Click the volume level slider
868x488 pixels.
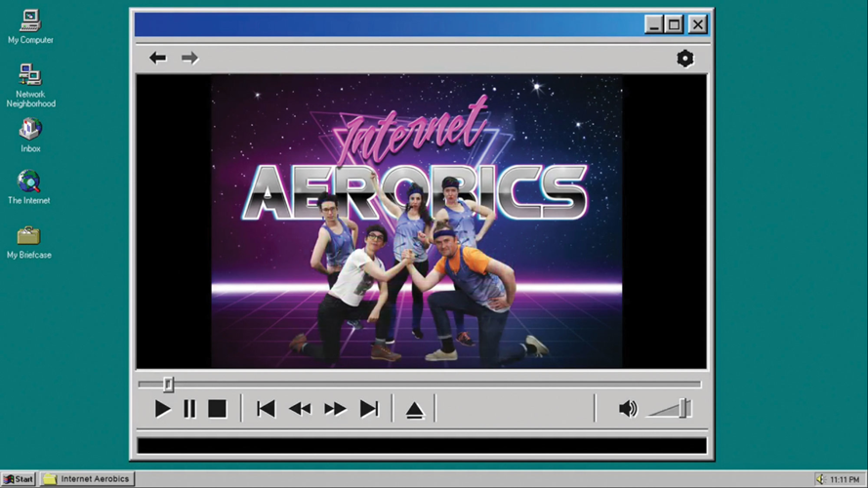click(x=683, y=408)
